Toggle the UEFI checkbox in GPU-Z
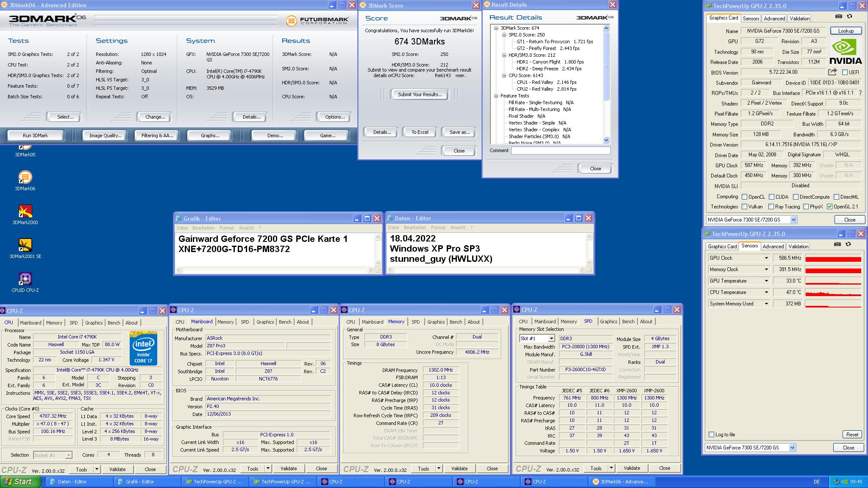This screenshot has height=488, width=868. pyautogui.click(x=845, y=72)
